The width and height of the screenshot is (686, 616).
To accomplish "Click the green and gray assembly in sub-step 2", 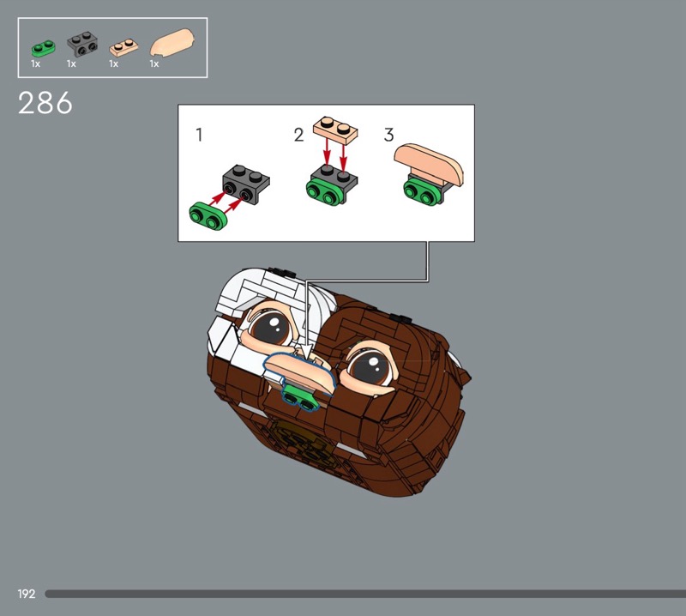I will (333, 184).
